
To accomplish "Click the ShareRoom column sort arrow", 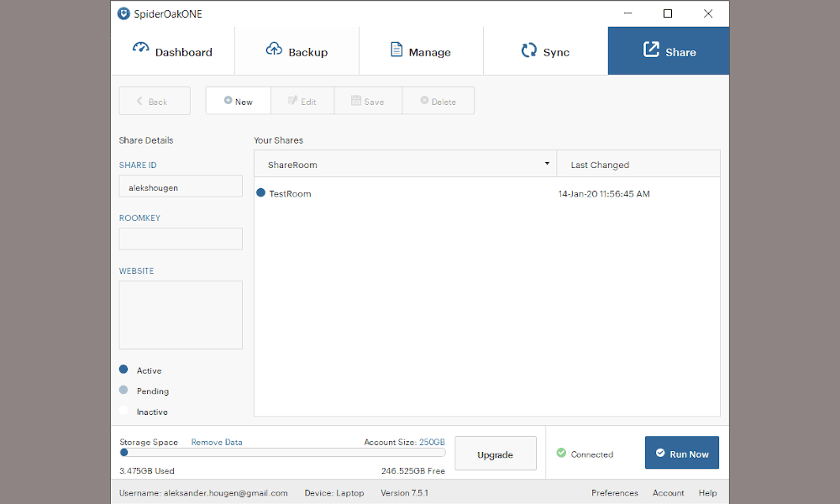I will (547, 163).
